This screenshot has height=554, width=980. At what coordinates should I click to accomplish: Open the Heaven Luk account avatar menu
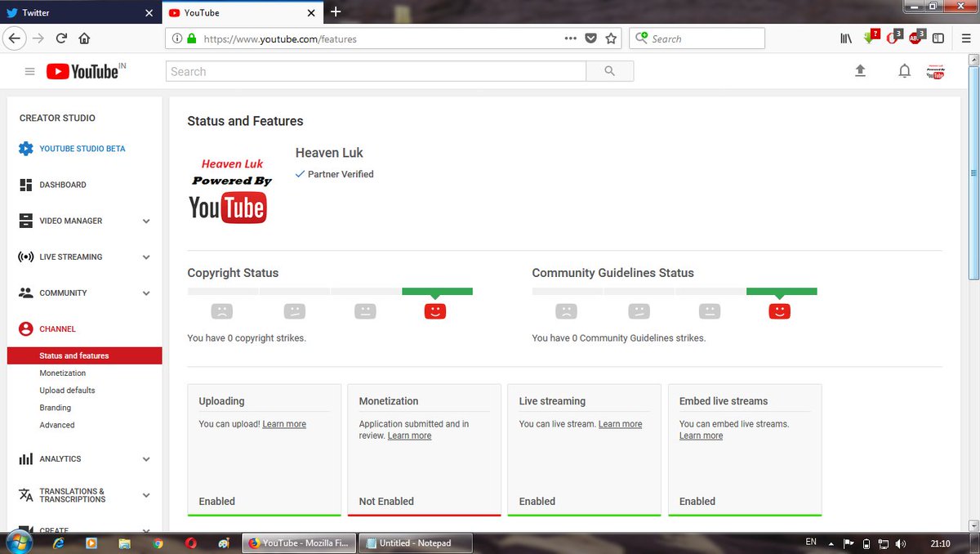936,72
